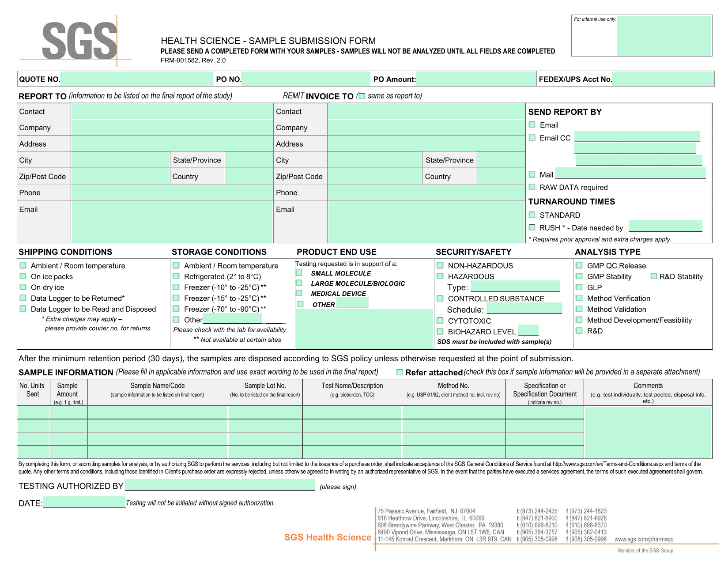Click Invoice To Email field
Image resolution: width=728 pixels, height=563 pixels.
point(426,221)
